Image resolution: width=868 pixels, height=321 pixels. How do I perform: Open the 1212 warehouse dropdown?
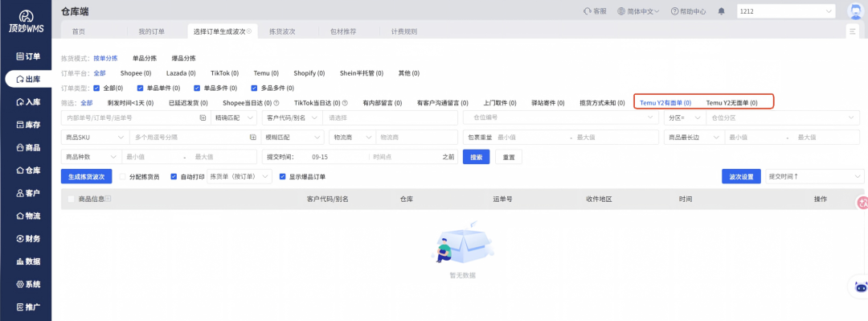(x=786, y=11)
